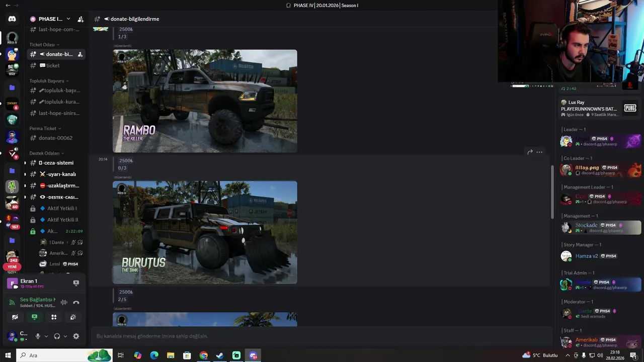644x362 pixels.
Task: Open Google Chrome from taskbar
Action: point(203,355)
